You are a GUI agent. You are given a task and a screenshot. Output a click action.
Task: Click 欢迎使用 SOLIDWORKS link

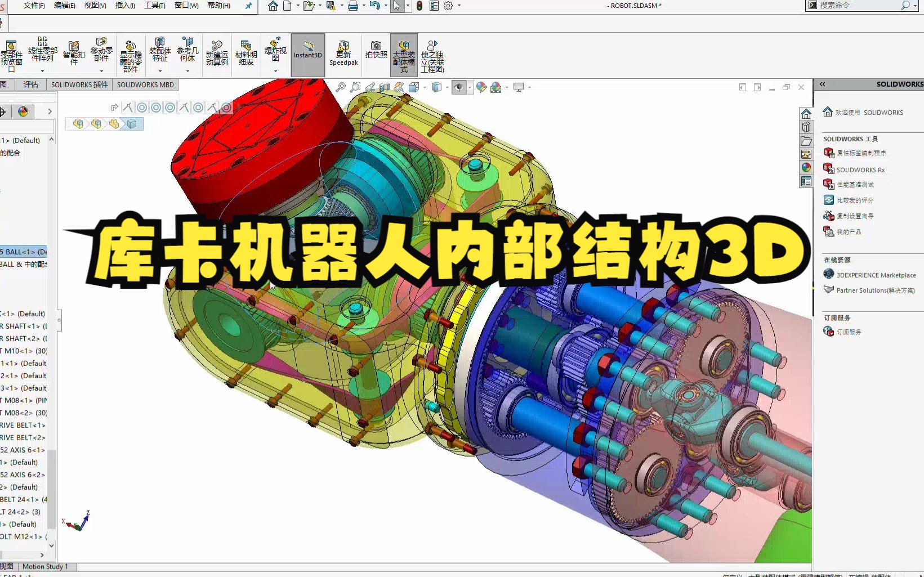pyautogui.click(x=869, y=112)
